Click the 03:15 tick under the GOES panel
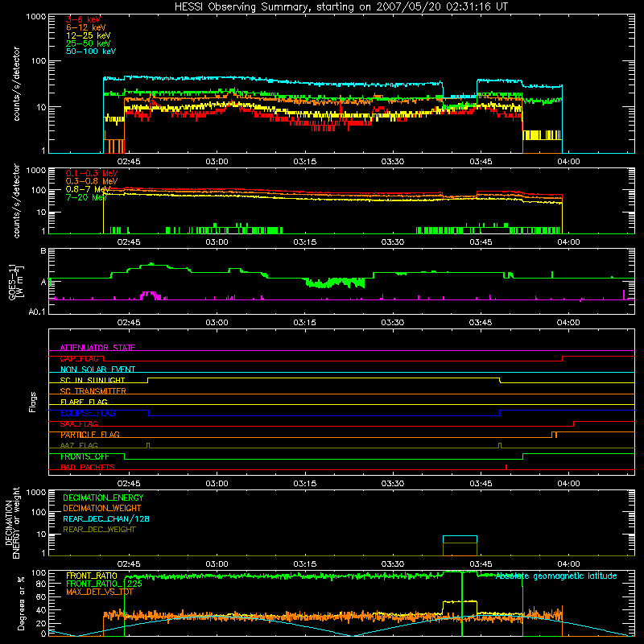The width and height of the screenshot is (644, 644). [x=304, y=323]
